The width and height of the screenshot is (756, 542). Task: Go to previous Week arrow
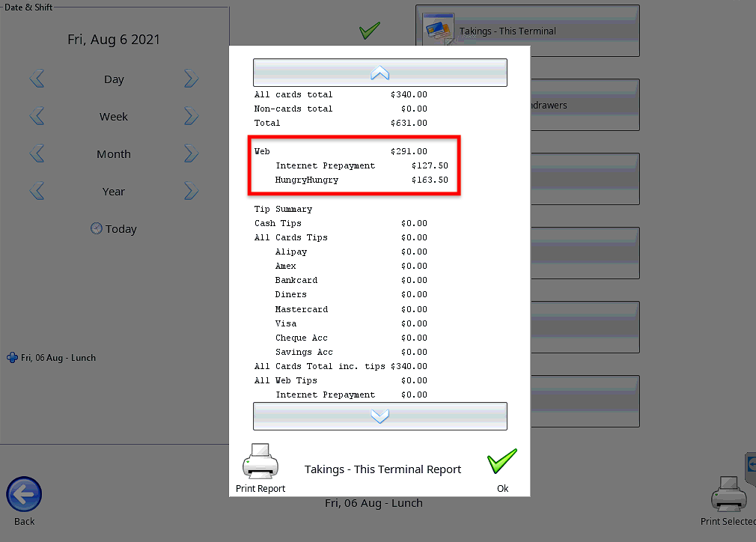coord(37,116)
